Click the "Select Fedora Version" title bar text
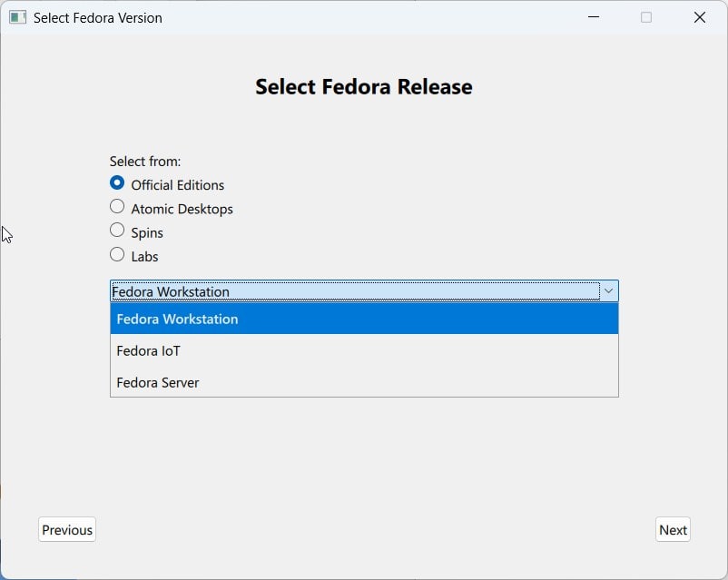The height and width of the screenshot is (580, 728). [98, 17]
